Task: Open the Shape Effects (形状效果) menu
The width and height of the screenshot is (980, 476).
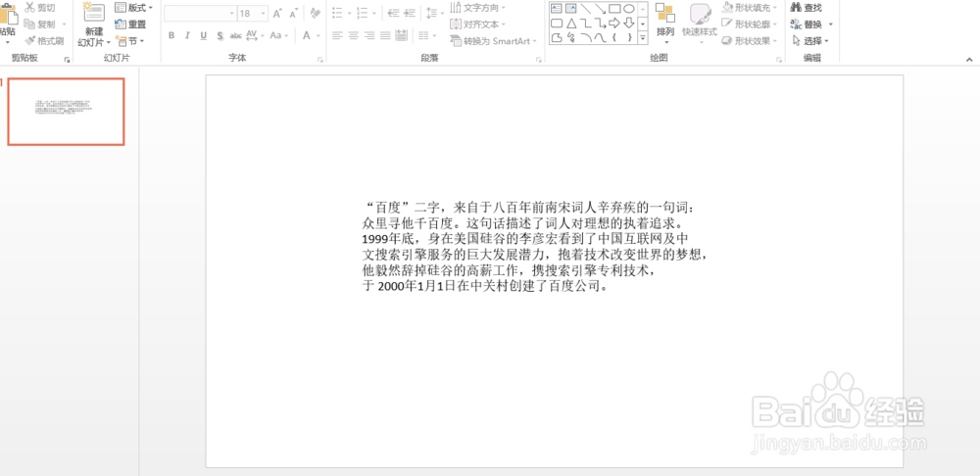Action: 750,41
